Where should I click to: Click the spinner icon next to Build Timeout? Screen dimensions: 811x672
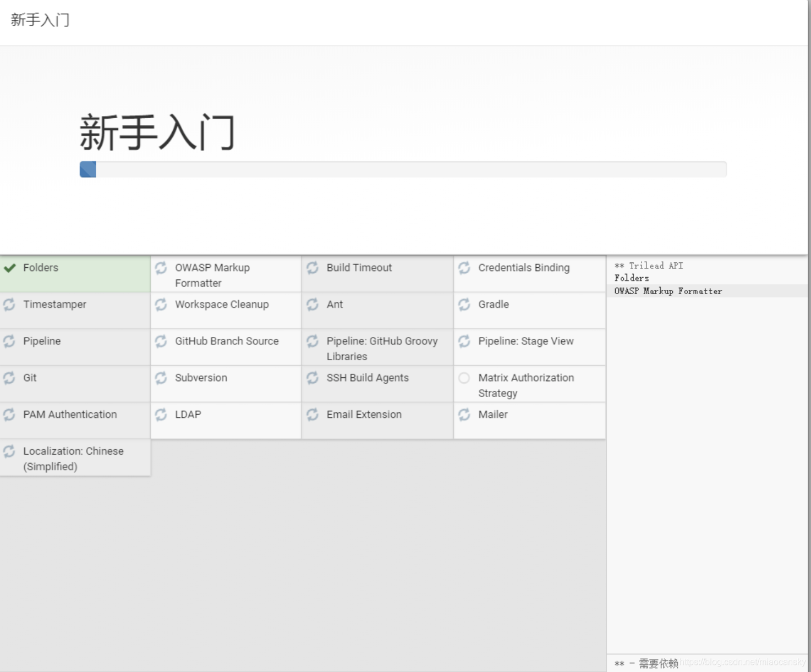[313, 268]
